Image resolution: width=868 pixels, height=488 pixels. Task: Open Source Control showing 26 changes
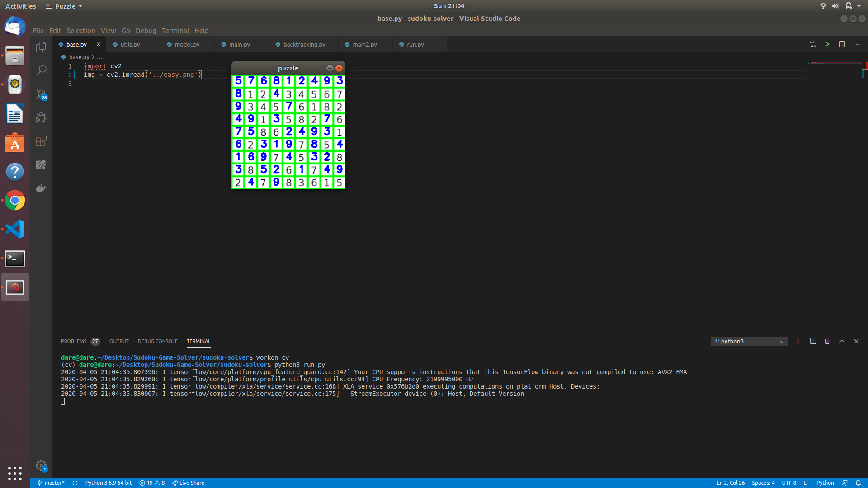[41, 94]
